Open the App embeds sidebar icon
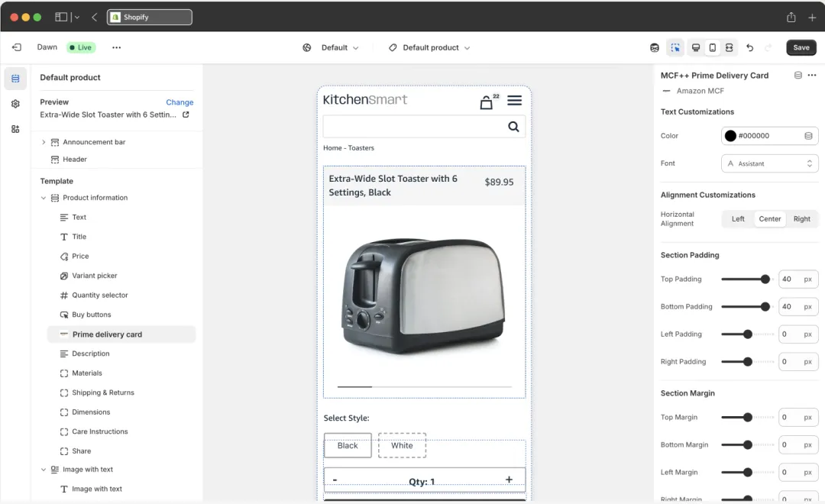The height and width of the screenshot is (504, 825). click(x=15, y=129)
